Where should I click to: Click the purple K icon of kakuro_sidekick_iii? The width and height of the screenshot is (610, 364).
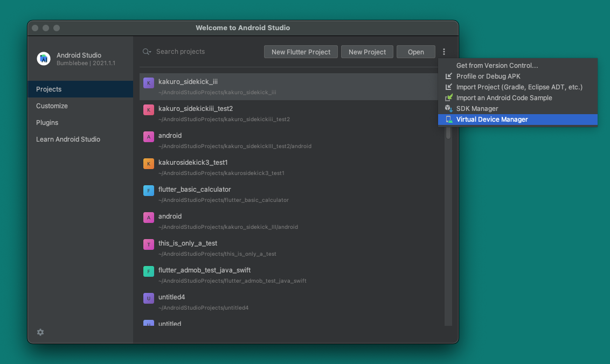tap(149, 83)
